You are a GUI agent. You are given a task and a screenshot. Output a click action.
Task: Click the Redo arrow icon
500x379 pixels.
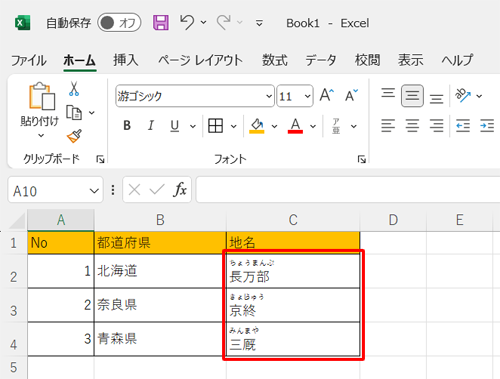(x=224, y=23)
